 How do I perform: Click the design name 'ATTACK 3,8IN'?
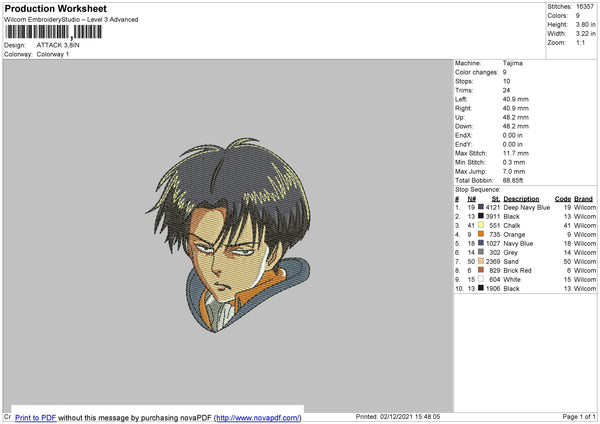click(58, 45)
